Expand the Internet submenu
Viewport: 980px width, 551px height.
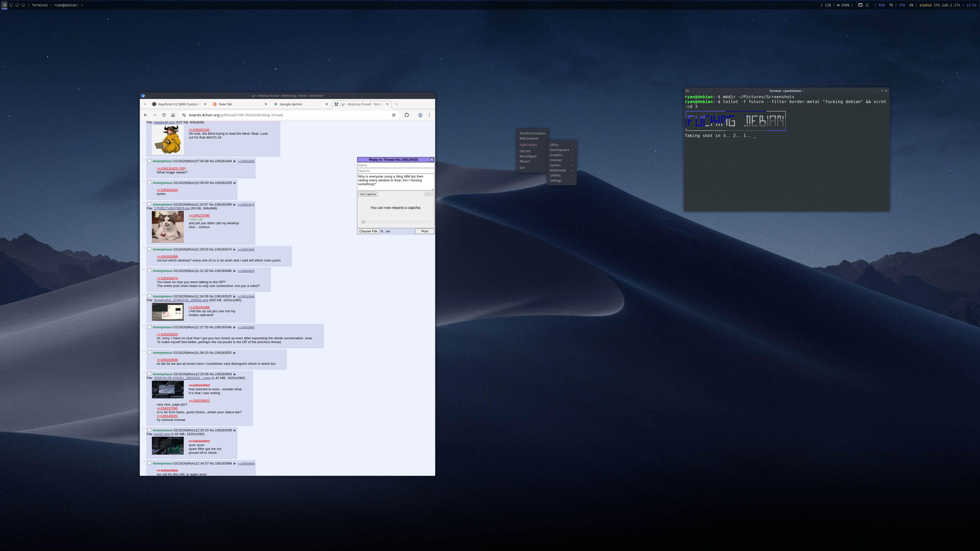(556, 160)
